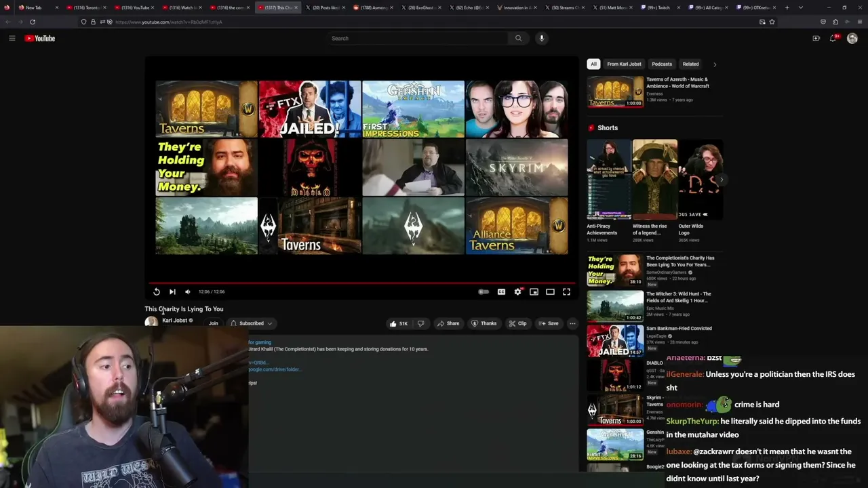Like the video with 51K likes
The width and height of the screenshot is (868, 488).
(x=398, y=323)
